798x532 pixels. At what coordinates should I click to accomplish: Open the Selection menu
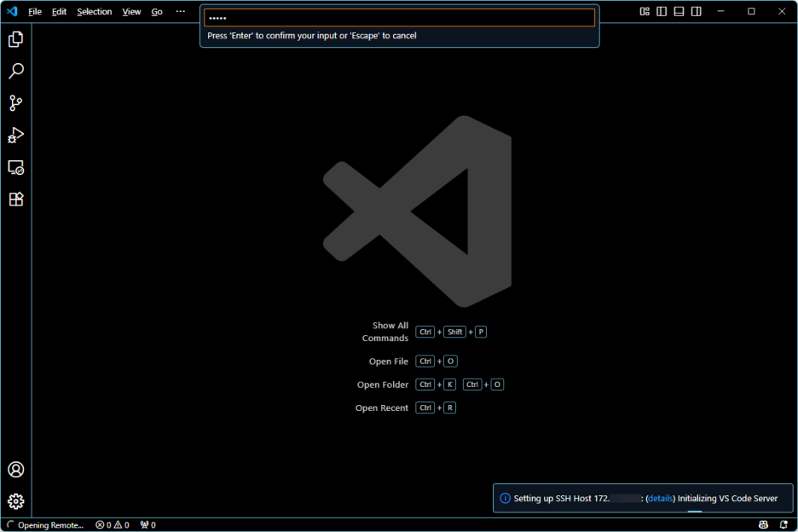coord(94,11)
